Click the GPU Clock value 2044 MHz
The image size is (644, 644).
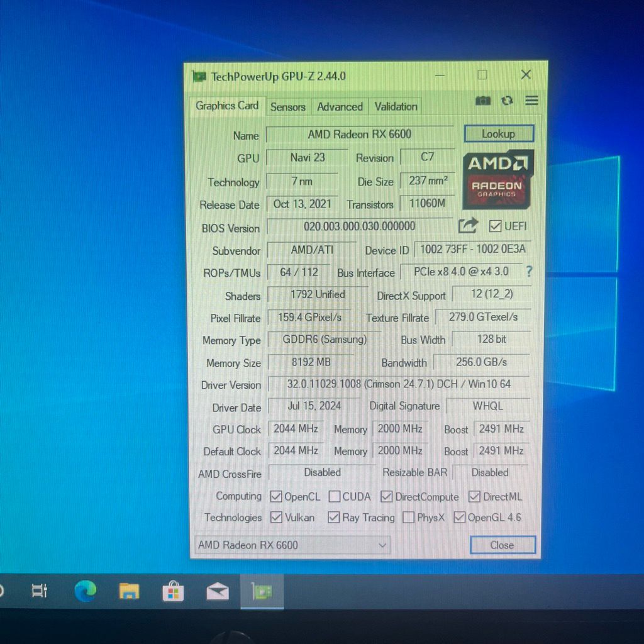coord(296,429)
